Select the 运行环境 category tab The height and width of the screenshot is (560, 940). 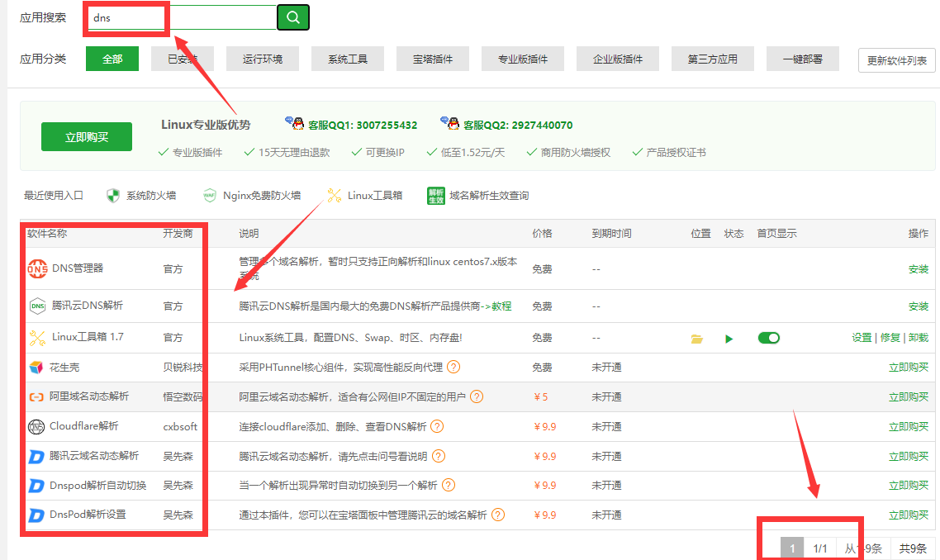263,59
